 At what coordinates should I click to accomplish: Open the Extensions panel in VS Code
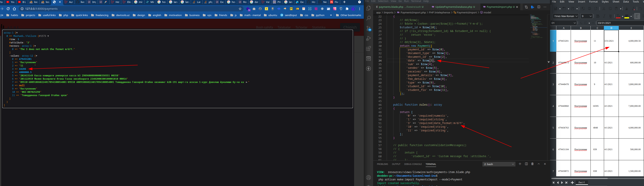(x=368, y=49)
